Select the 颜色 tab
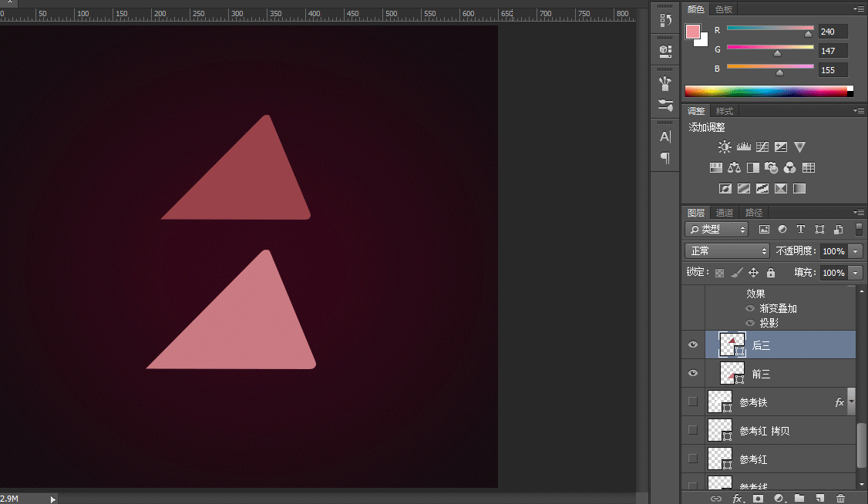This screenshot has height=504, width=868. [696, 8]
